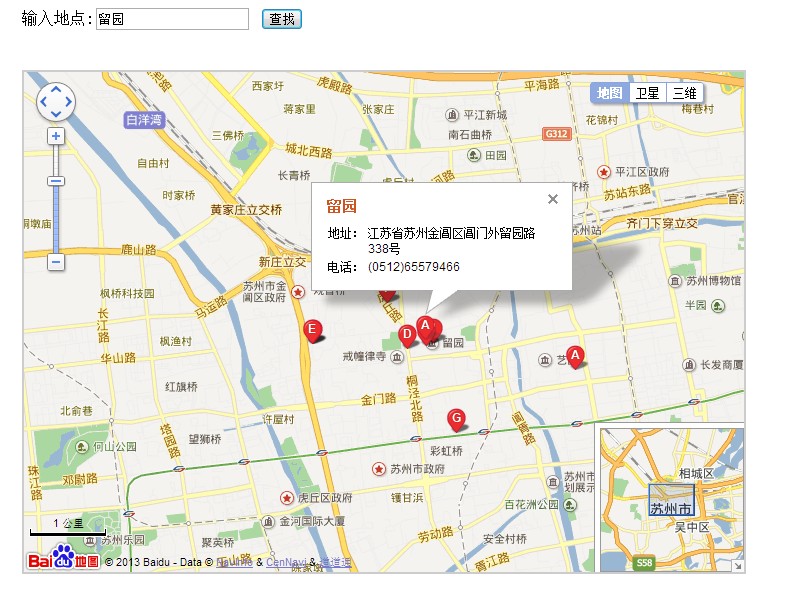The image size is (807, 614).
Task: Click the 彩虹桥 label
Action: (446, 451)
